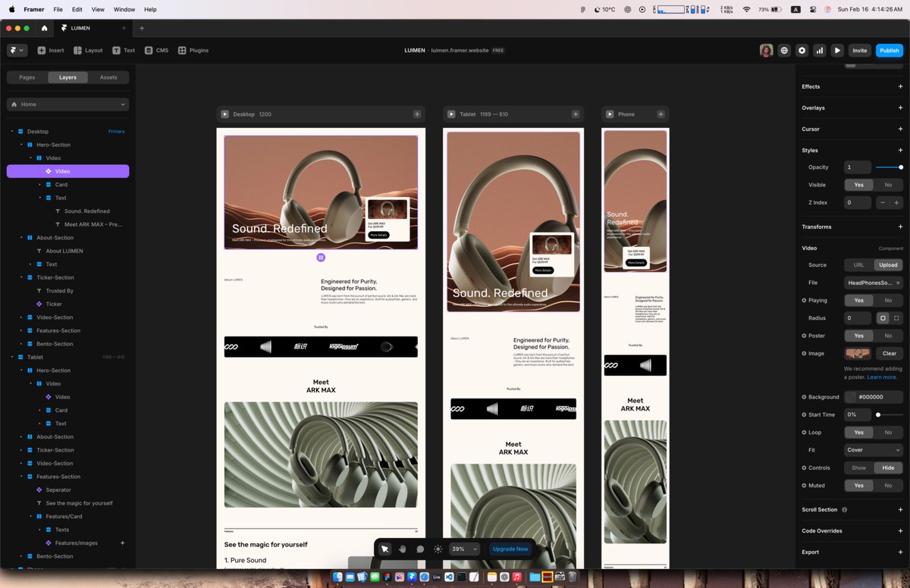Click the Publish button
The height and width of the screenshot is (588, 910).
(x=890, y=50)
